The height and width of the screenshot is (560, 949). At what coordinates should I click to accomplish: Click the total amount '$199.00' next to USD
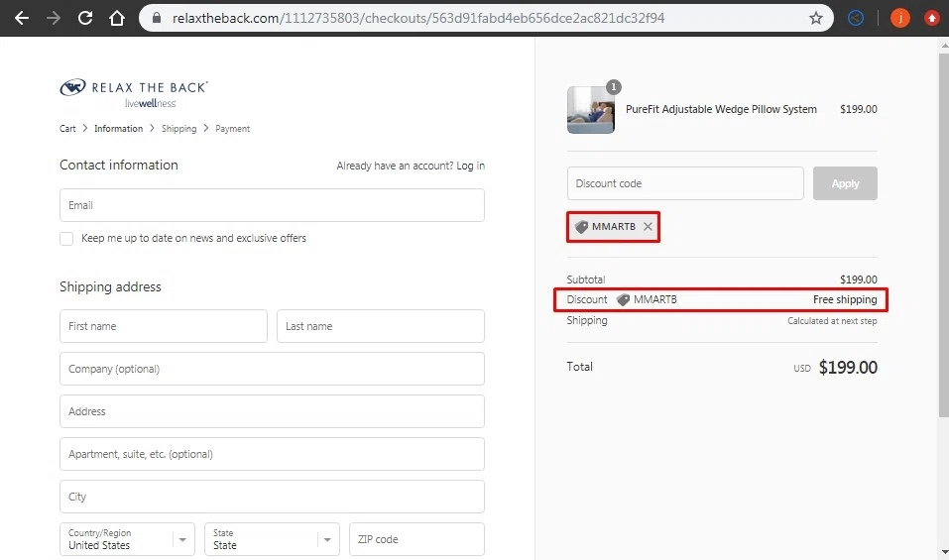(848, 367)
